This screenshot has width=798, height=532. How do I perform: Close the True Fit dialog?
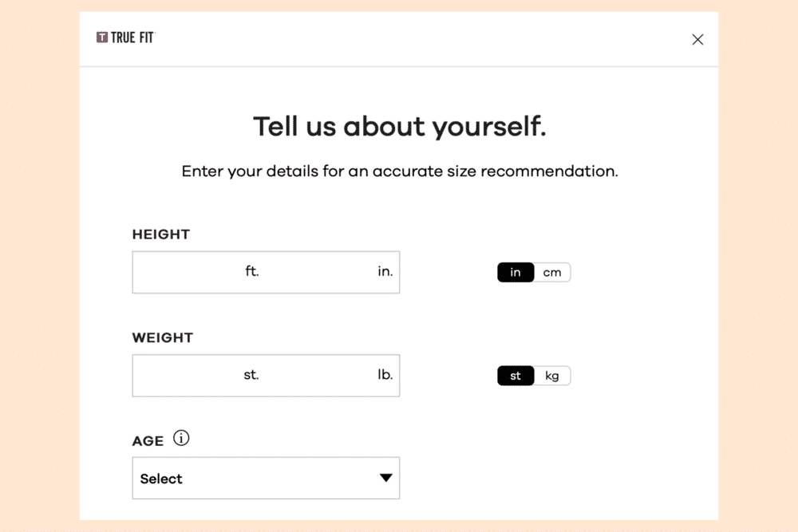[697, 40]
